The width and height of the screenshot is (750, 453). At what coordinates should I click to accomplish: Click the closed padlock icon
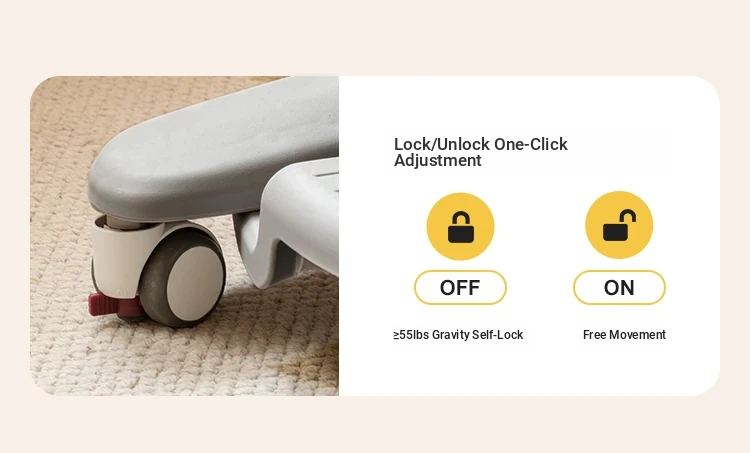click(461, 227)
